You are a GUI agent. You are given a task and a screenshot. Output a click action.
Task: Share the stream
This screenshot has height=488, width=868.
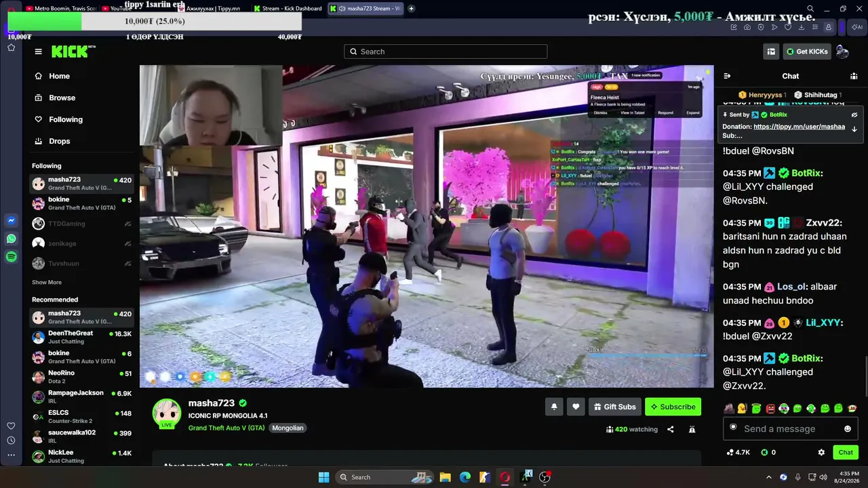pyautogui.click(x=671, y=429)
